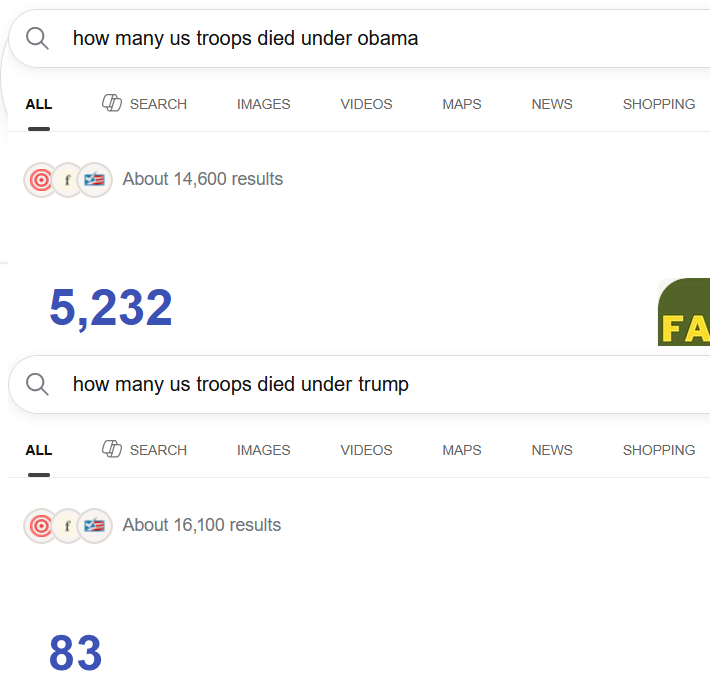The height and width of the screenshot is (694, 710).
Task: Select the MAPS tab in the Trump search
Action: tap(462, 450)
